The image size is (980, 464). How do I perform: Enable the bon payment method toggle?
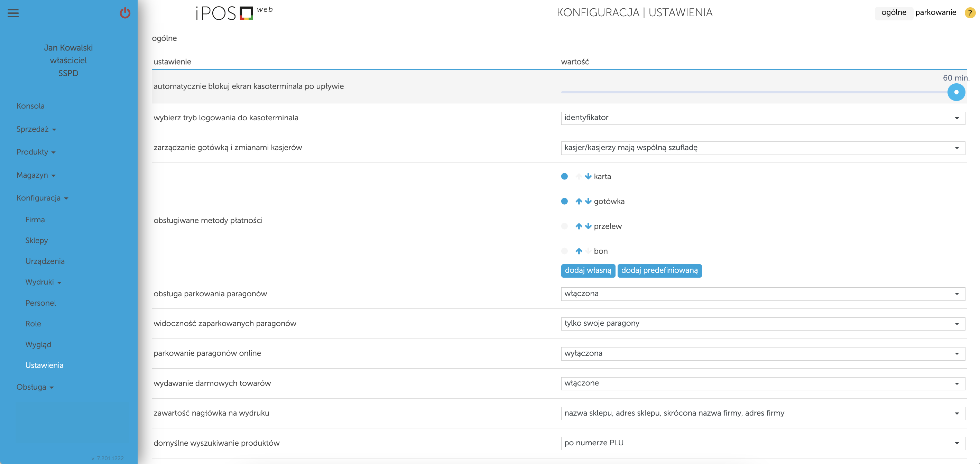click(x=564, y=251)
